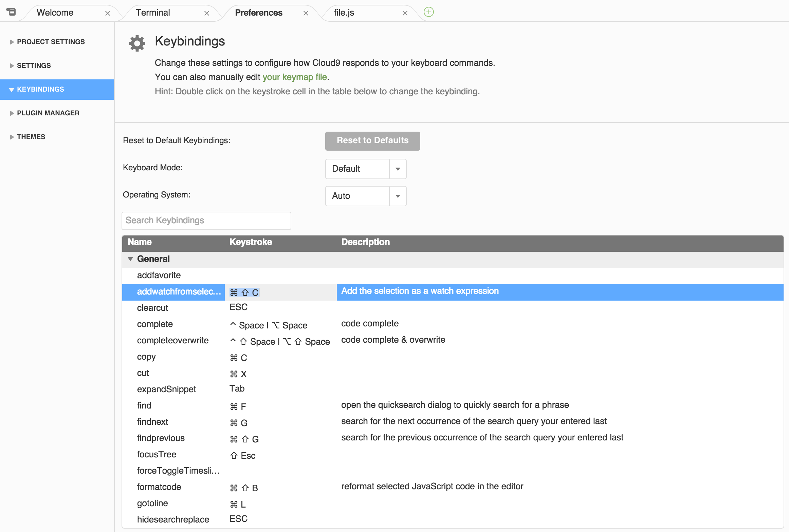The image size is (789, 532).
Task: Select Plugin Manager in the sidebar
Action: click(x=48, y=113)
